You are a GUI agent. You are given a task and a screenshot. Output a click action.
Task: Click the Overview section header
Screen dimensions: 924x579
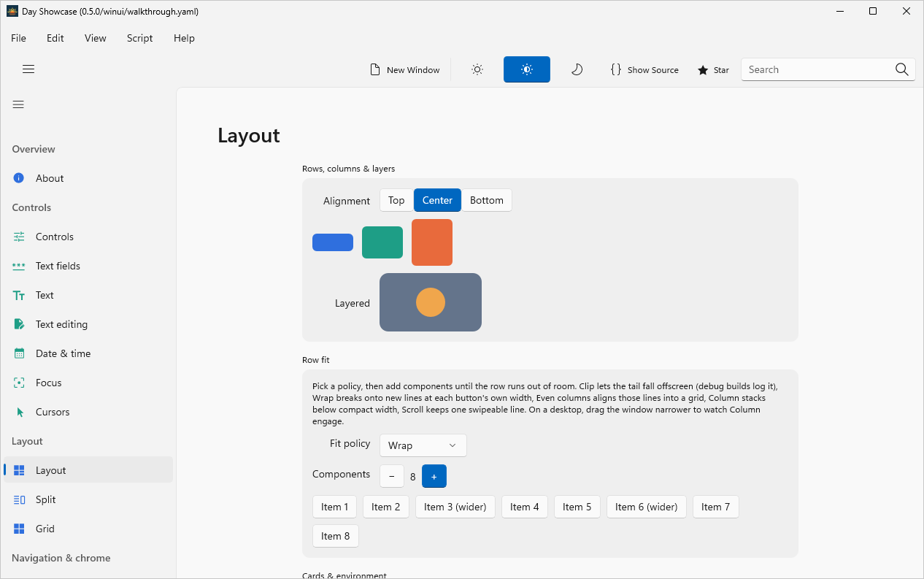tap(34, 149)
